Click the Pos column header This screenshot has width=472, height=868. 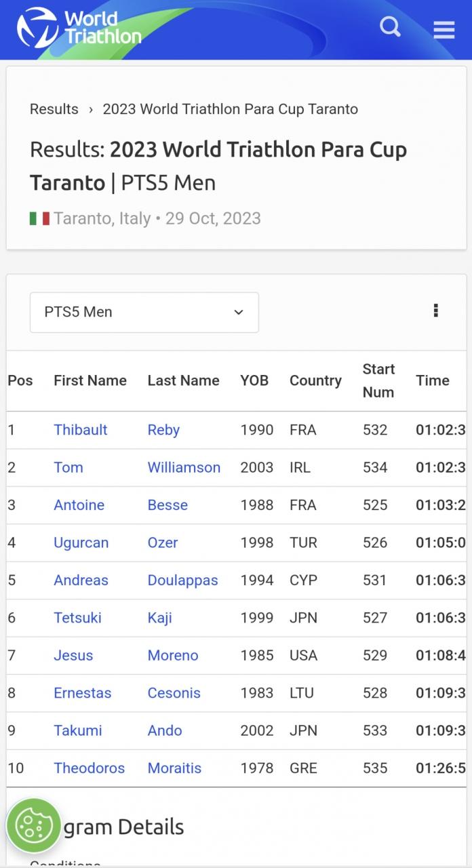(20, 380)
